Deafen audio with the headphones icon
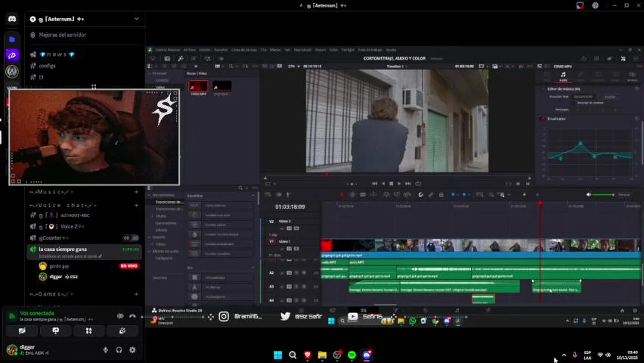644x363 pixels. tap(119, 350)
